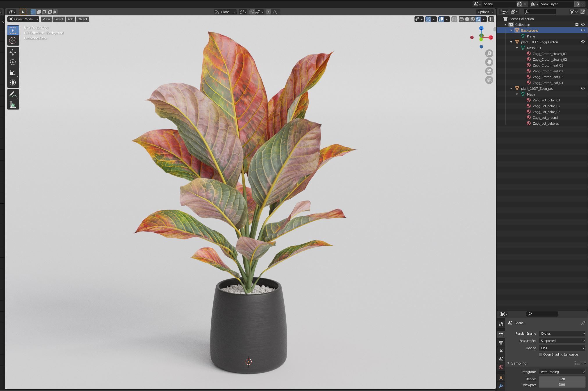Activate the 3D Cursor tool
The width and height of the screenshot is (588, 391).
point(13,40)
